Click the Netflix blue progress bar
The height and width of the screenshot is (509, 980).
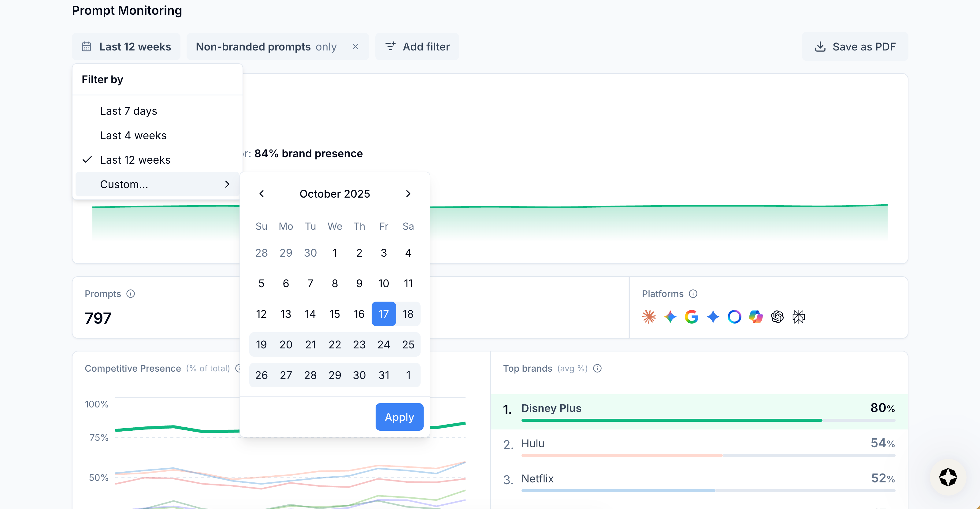click(618, 490)
